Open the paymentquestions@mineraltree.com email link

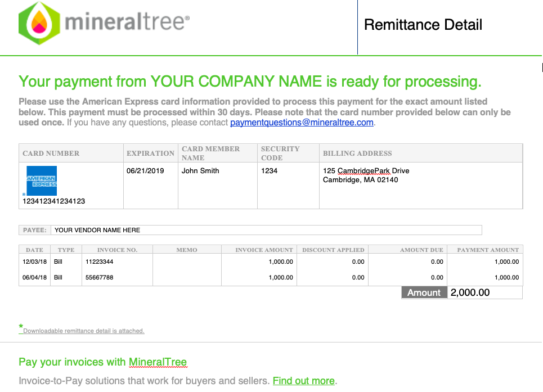coord(302,123)
